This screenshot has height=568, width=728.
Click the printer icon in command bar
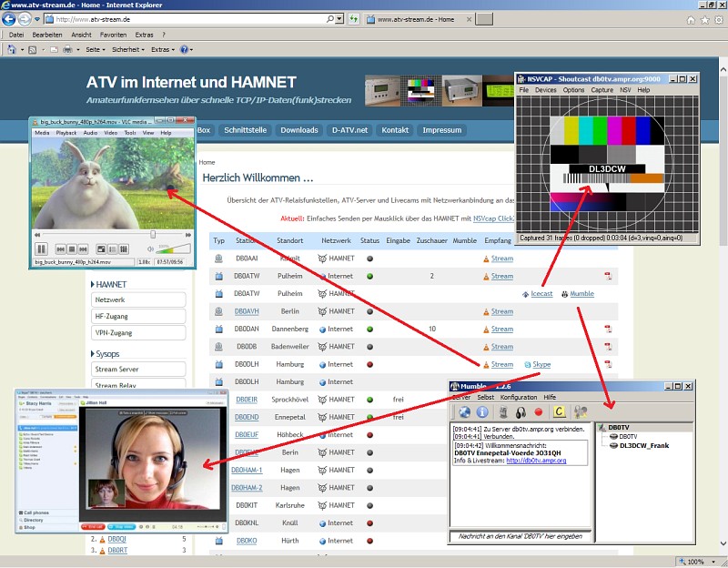tap(67, 49)
